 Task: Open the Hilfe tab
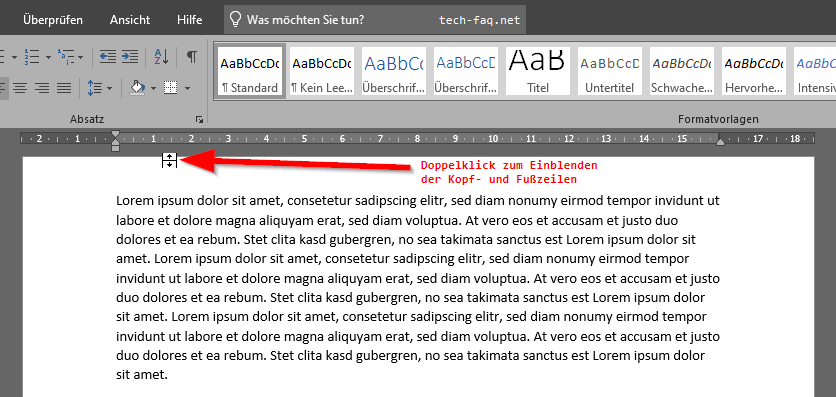click(x=190, y=20)
